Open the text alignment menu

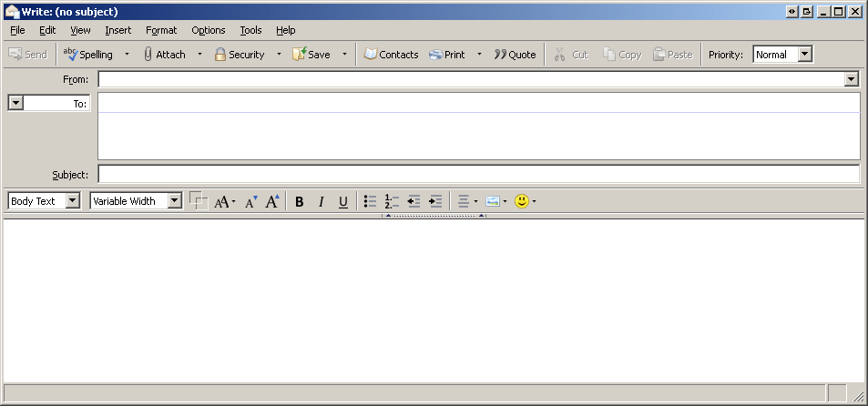(x=468, y=201)
